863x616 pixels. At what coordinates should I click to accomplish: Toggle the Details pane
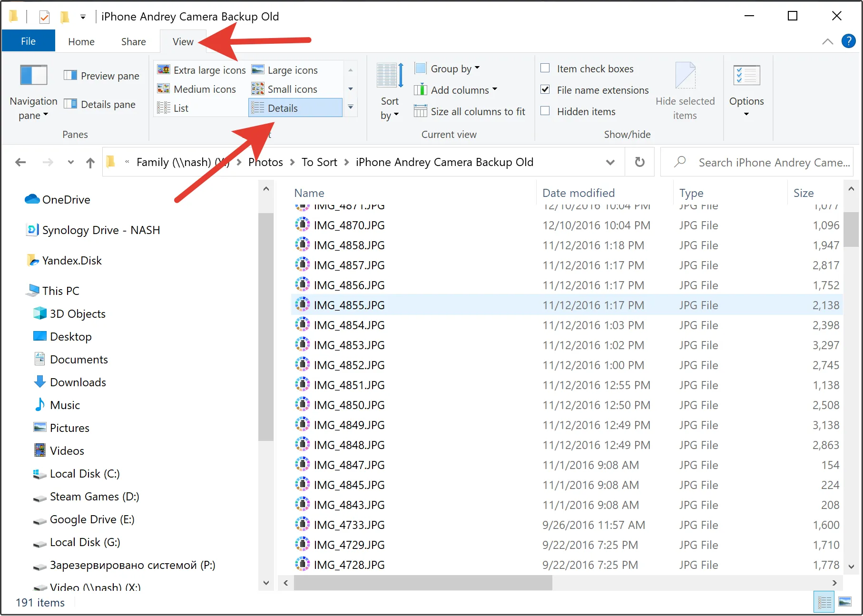coord(100,104)
